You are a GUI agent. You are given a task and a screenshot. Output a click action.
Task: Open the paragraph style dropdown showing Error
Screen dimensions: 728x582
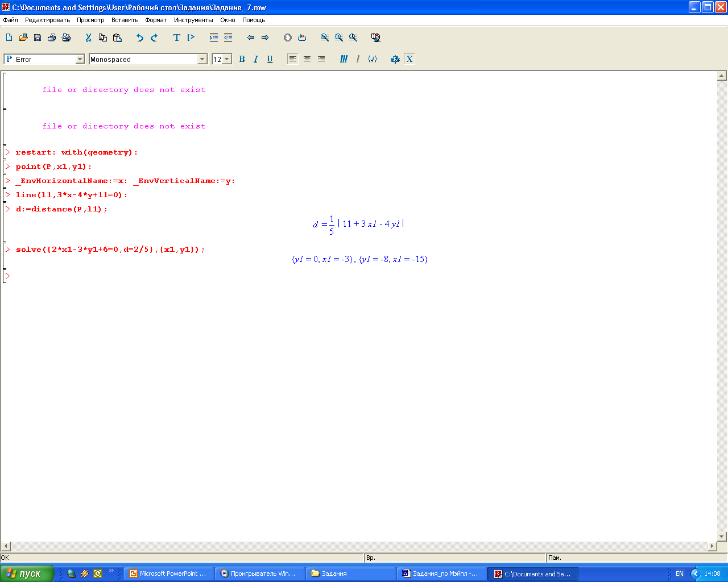point(44,59)
